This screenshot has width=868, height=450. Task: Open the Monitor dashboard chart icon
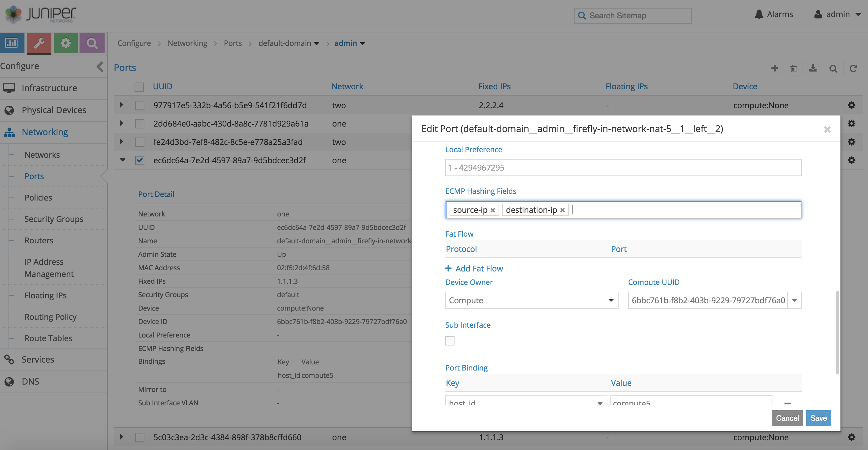(x=12, y=43)
